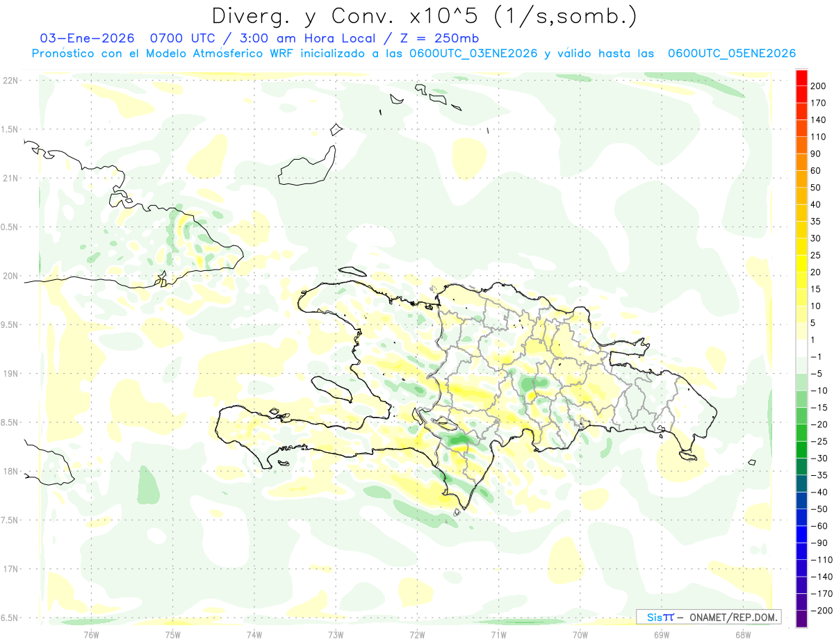Screen dimensions: 834x644
Task: Click the latitude label '9.5N'
Action: click(x=10, y=324)
